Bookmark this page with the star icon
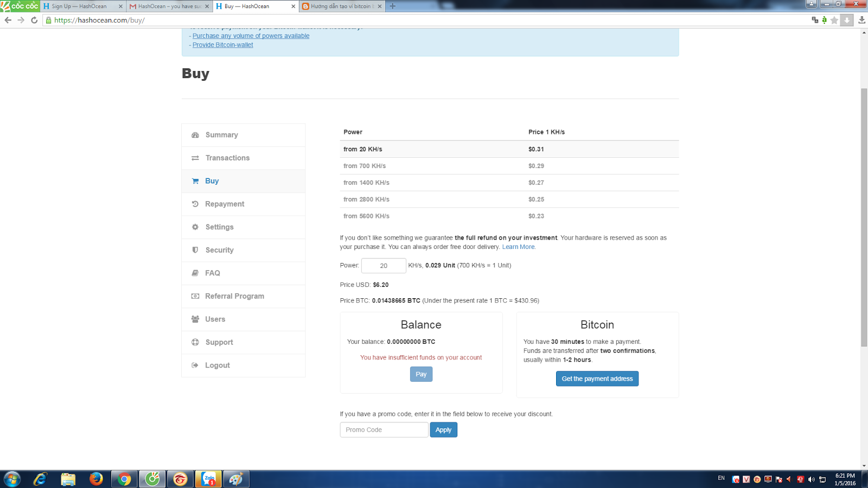Image resolution: width=868 pixels, height=488 pixels. [834, 20]
